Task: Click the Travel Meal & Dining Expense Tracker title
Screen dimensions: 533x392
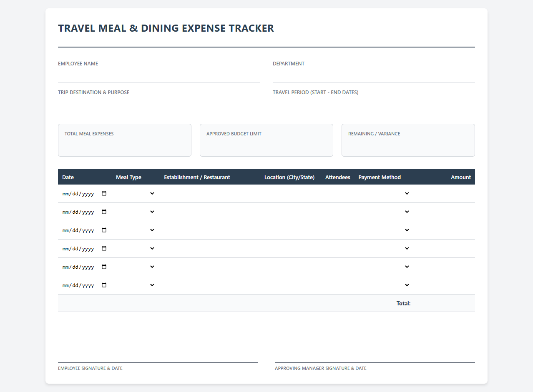Action: click(166, 28)
